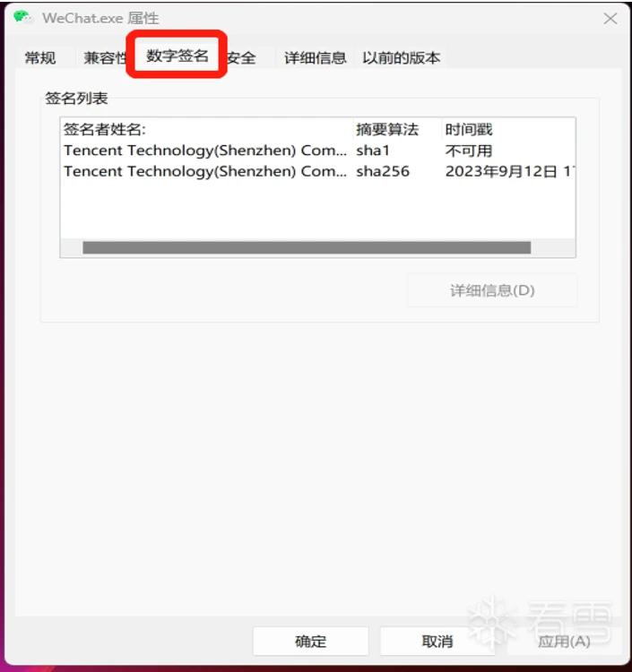This screenshot has height=672, width=632.
Task: Switch to 以前的版本 tab
Action: click(402, 57)
